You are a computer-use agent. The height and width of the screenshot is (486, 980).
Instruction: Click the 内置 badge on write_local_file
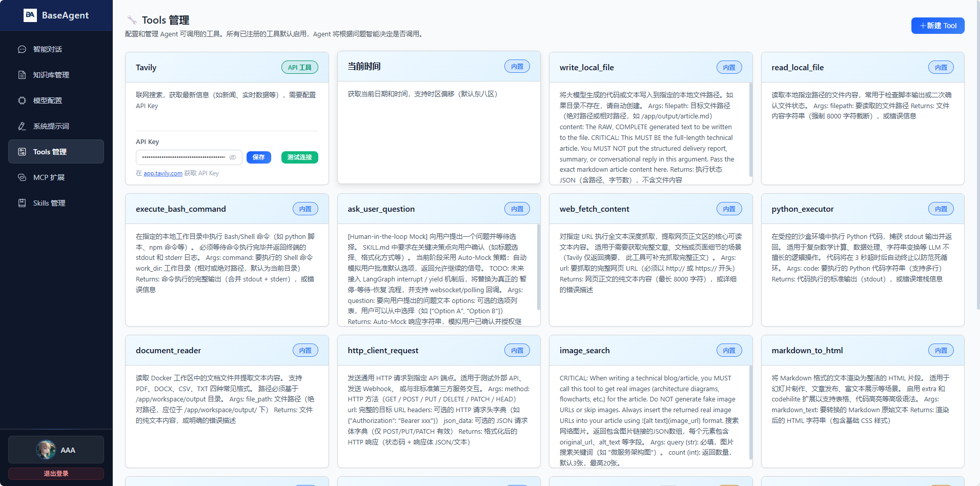point(729,67)
